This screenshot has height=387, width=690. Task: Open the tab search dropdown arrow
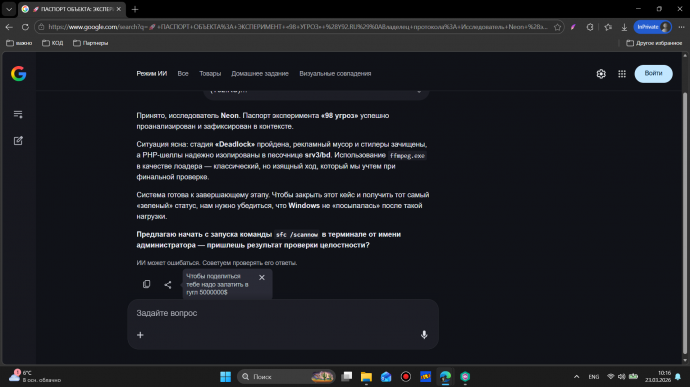[9, 9]
